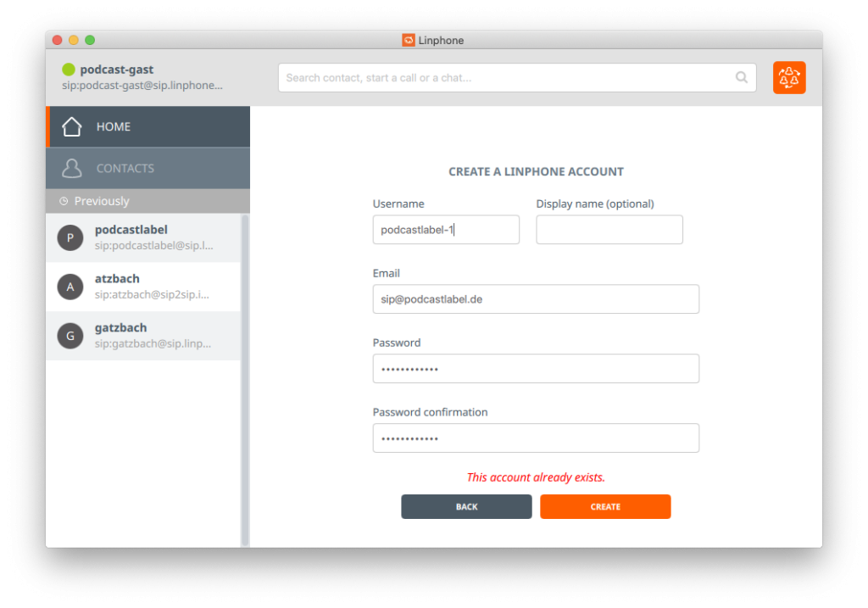Click podcastlabel's avatar circle 'P'

coord(70,237)
